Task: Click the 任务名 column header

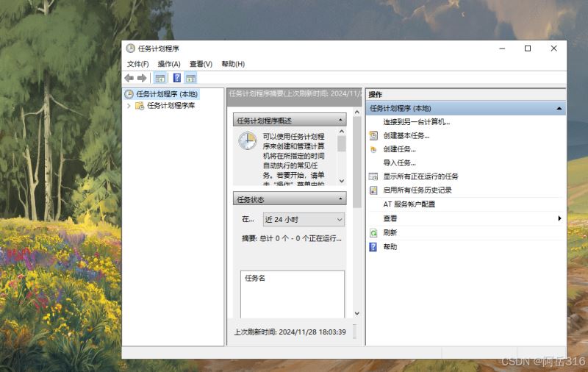Action: pyautogui.click(x=254, y=278)
